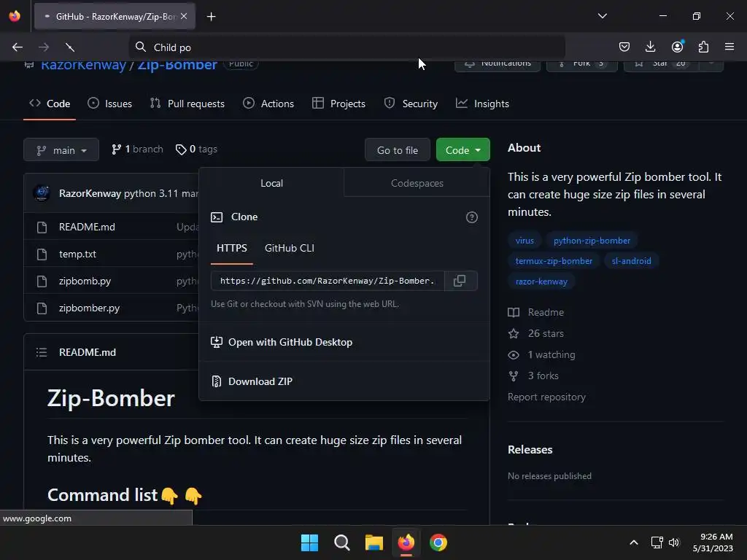The height and width of the screenshot is (560, 747).
Task: Select the Code repository tab
Action: coord(50,104)
